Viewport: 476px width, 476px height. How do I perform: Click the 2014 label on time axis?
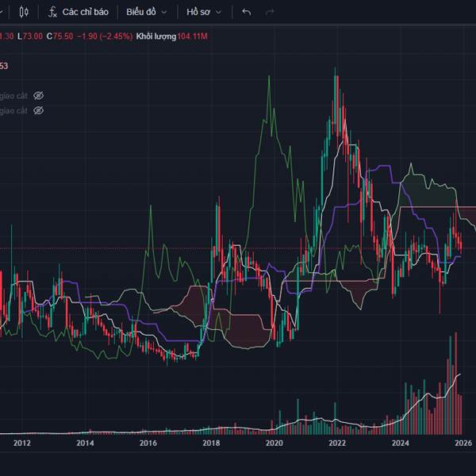[x=85, y=443]
